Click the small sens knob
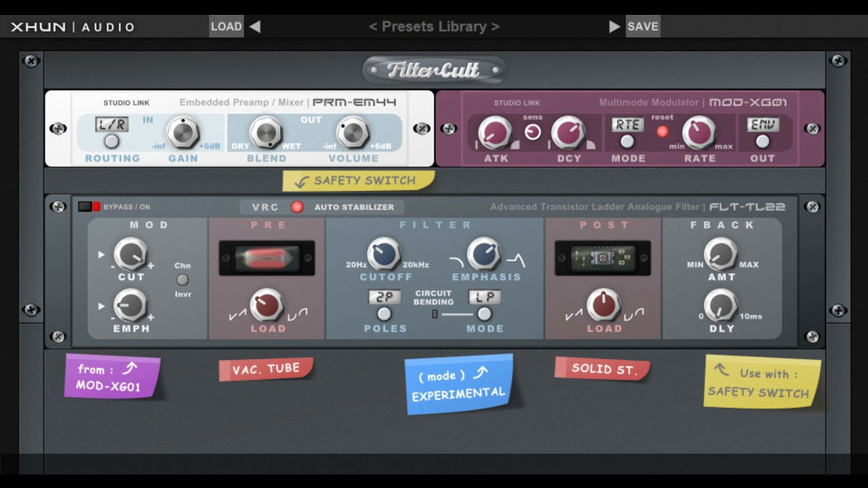 coord(533,132)
